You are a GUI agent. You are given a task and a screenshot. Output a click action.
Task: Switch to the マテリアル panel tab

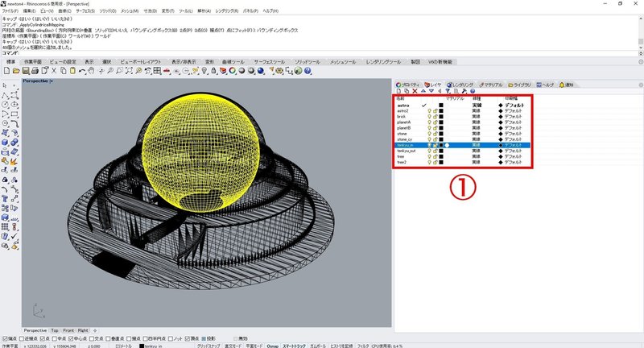pos(490,85)
